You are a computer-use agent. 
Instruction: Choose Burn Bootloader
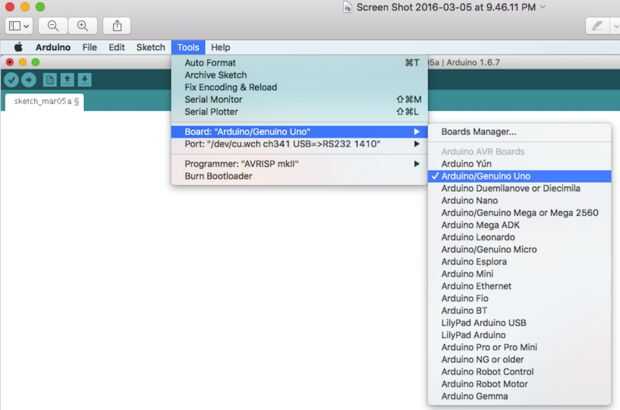click(299, 176)
